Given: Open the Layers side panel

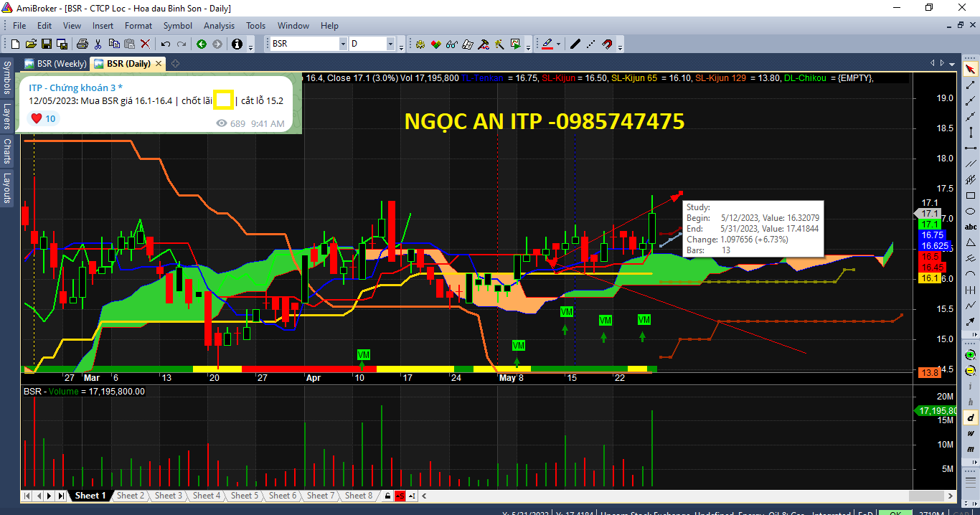Looking at the screenshot, I should [x=7, y=116].
